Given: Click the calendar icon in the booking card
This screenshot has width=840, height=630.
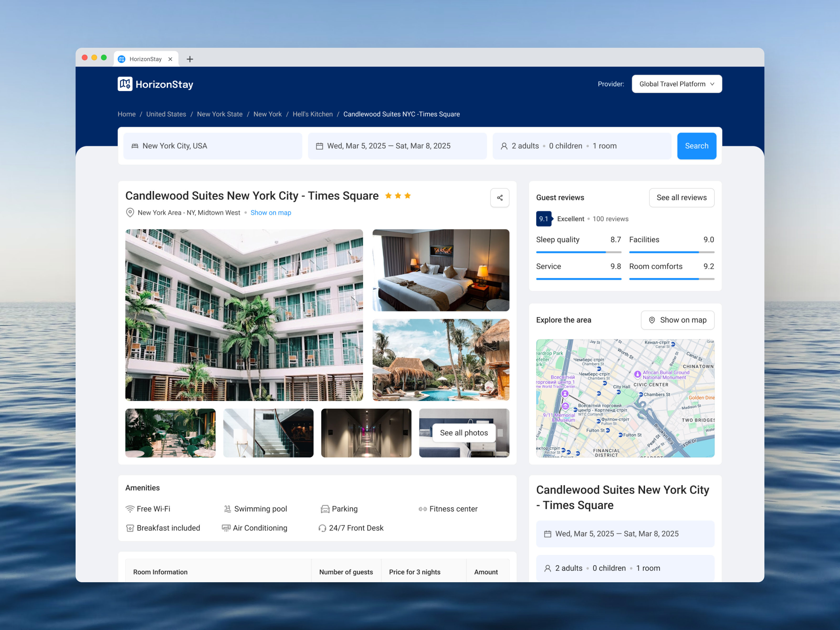Looking at the screenshot, I should 548,534.
